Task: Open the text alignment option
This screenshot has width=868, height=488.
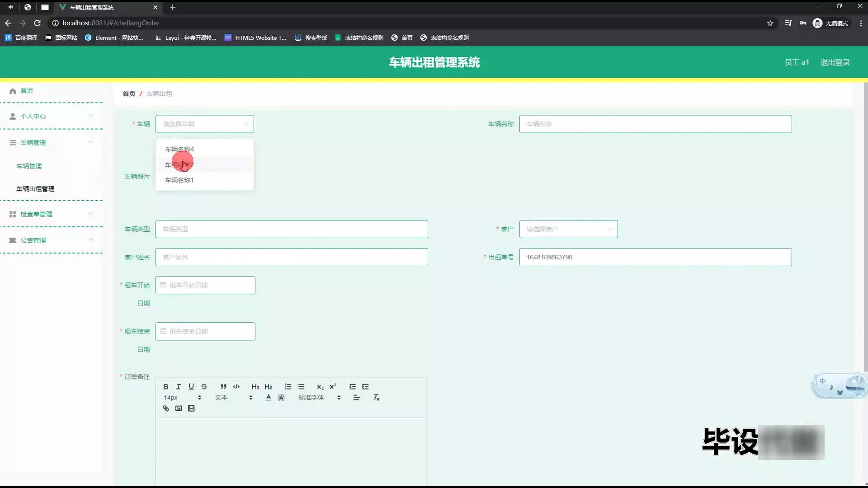Action: [x=356, y=398]
